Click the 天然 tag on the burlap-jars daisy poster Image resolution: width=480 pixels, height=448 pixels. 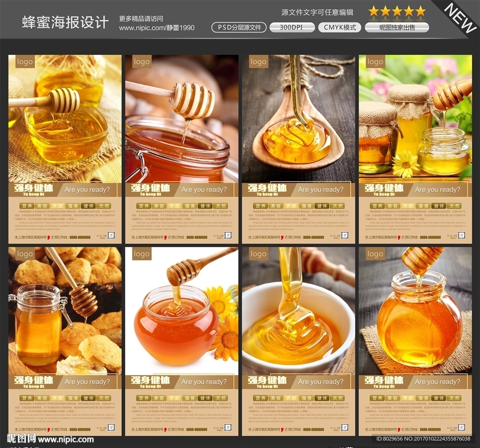[x=454, y=205]
